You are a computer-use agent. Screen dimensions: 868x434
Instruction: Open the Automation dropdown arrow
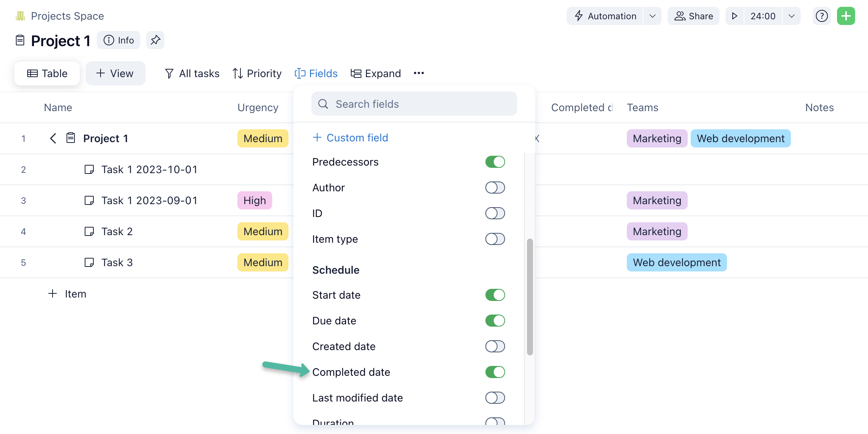pyautogui.click(x=652, y=16)
